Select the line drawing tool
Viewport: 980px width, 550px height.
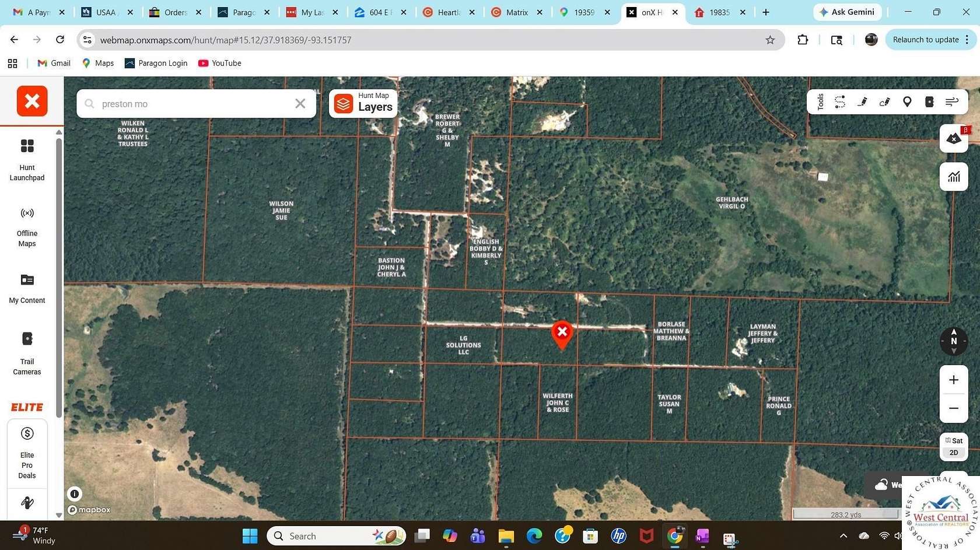[x=862, y=102]
